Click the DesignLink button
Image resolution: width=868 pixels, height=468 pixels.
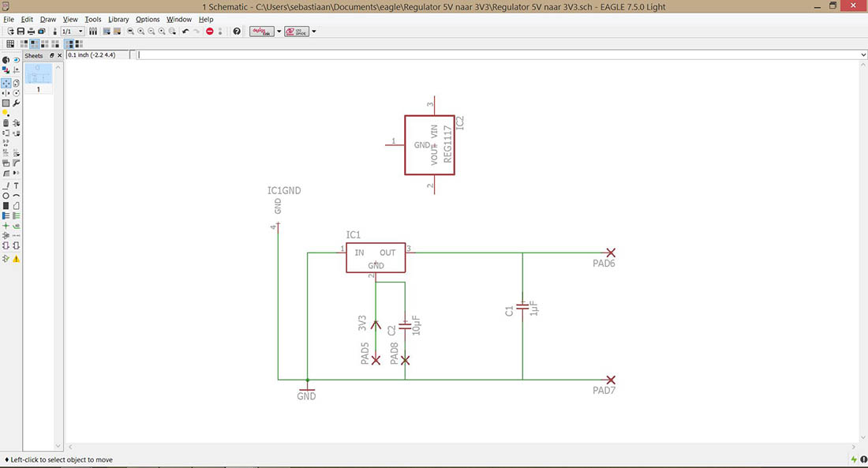coord(262,32)
